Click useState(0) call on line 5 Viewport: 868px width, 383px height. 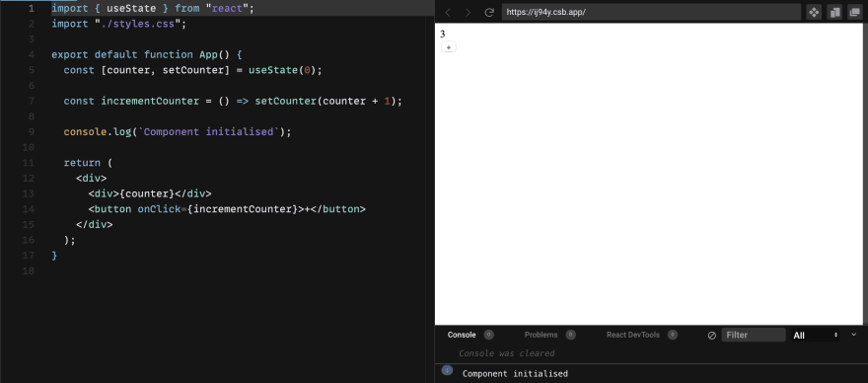(x=282, y=70)
